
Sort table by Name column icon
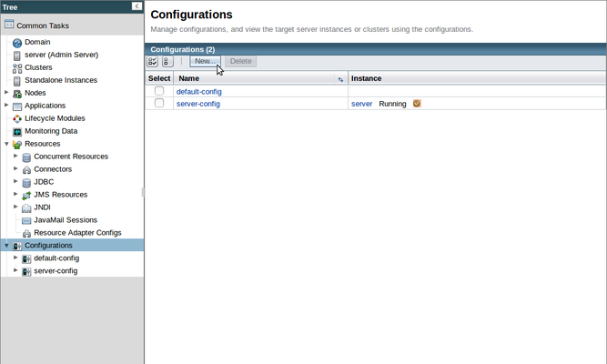[x=340, y=79]
